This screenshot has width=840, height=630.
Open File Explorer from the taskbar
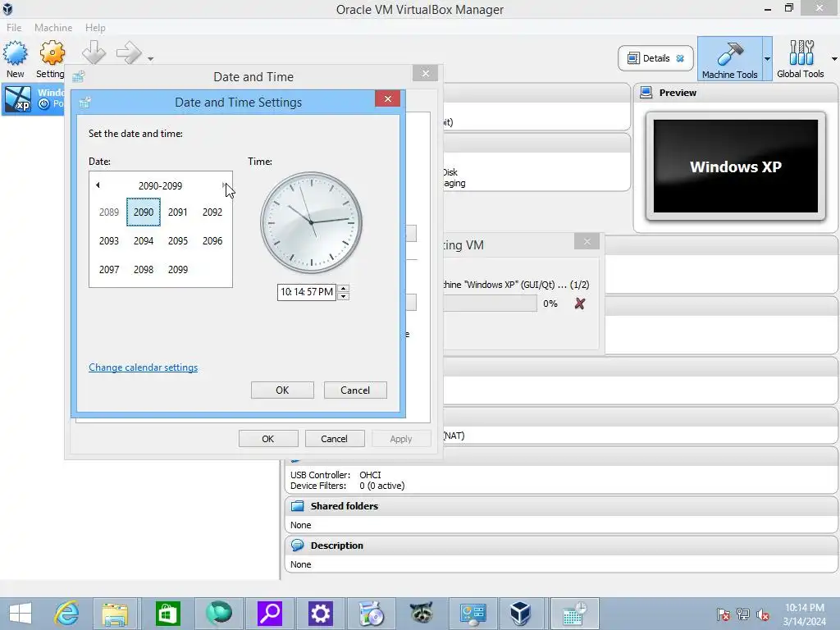click(x=115, y=614)
